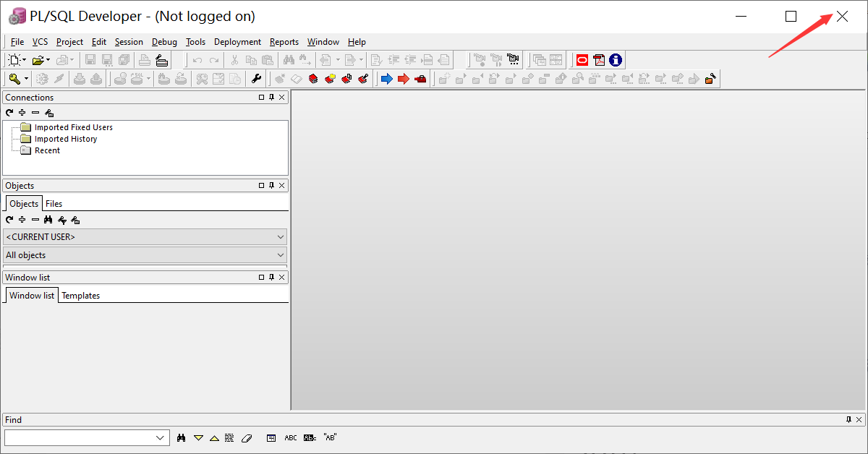Add a connection with the plus icon
Image resolution: width=868 pixels, height=454 pixels.
22,113
